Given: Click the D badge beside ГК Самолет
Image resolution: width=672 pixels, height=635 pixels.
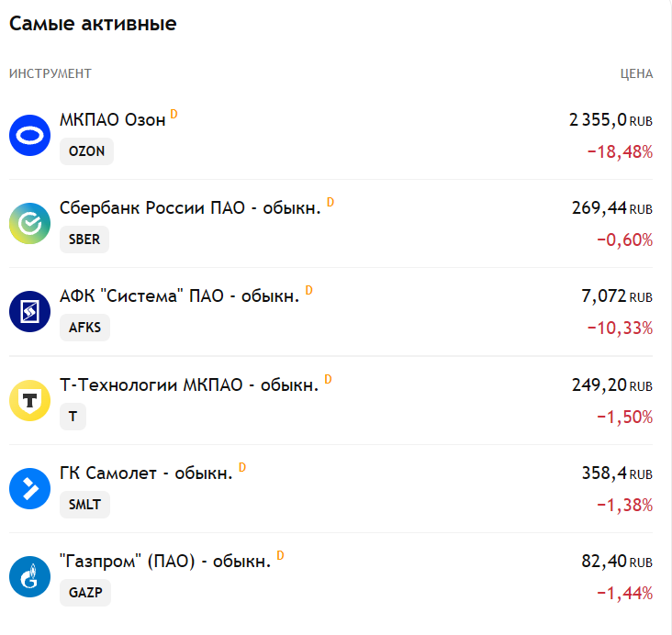Looking at the screenshot, I should click(242, 467).
